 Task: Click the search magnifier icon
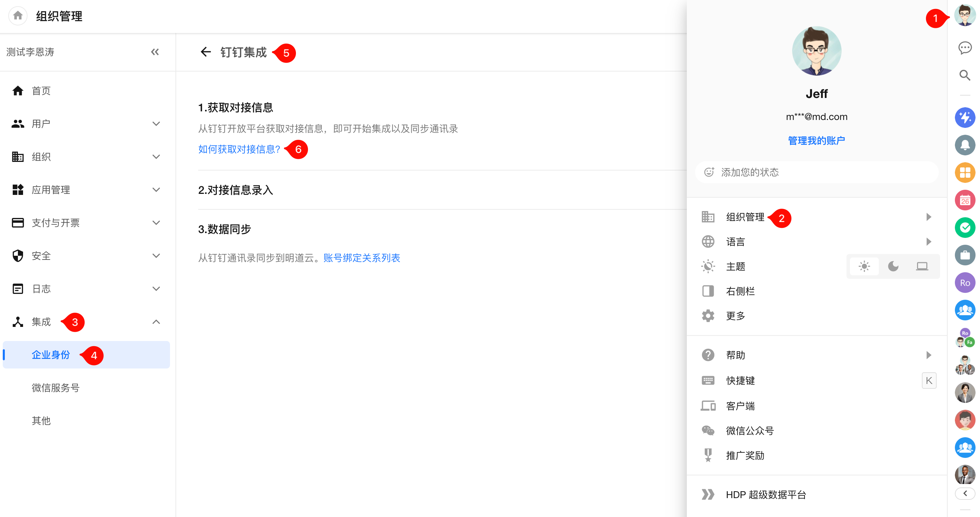pyautogui.click(x=965, y=76)
